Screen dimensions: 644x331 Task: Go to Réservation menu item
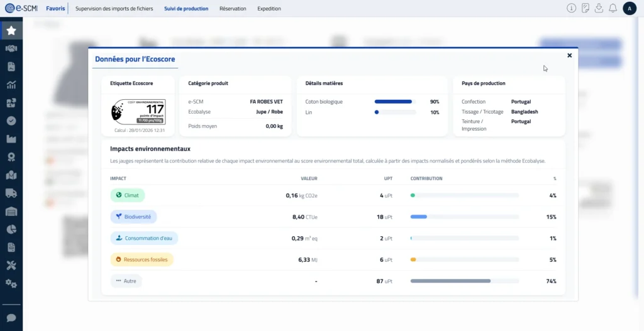coord(233,9)
